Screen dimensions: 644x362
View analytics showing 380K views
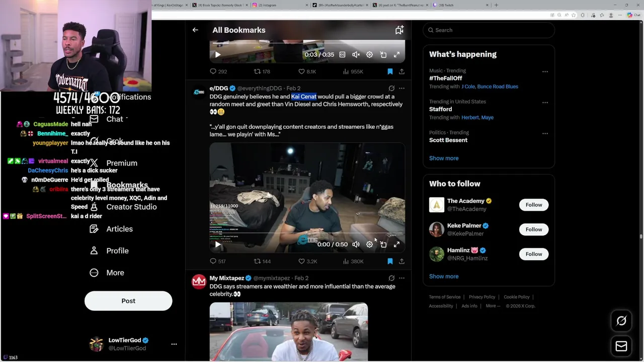[x=353, y=261]
